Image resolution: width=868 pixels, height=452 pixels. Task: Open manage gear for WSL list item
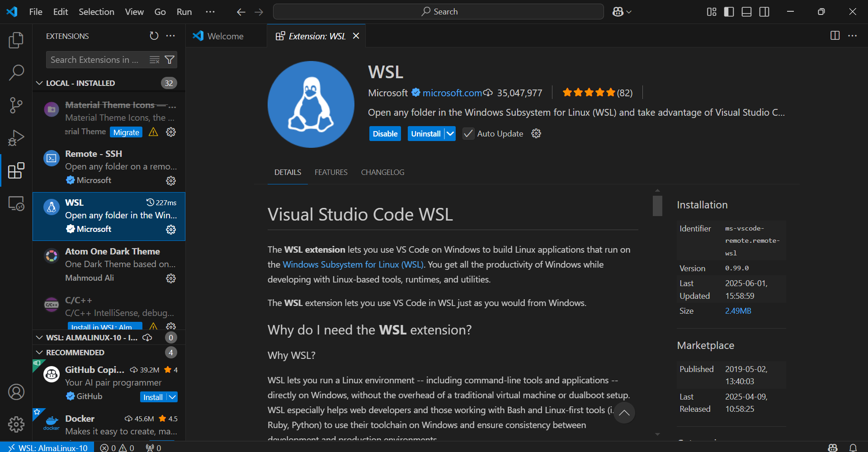[x=171, y=230]
